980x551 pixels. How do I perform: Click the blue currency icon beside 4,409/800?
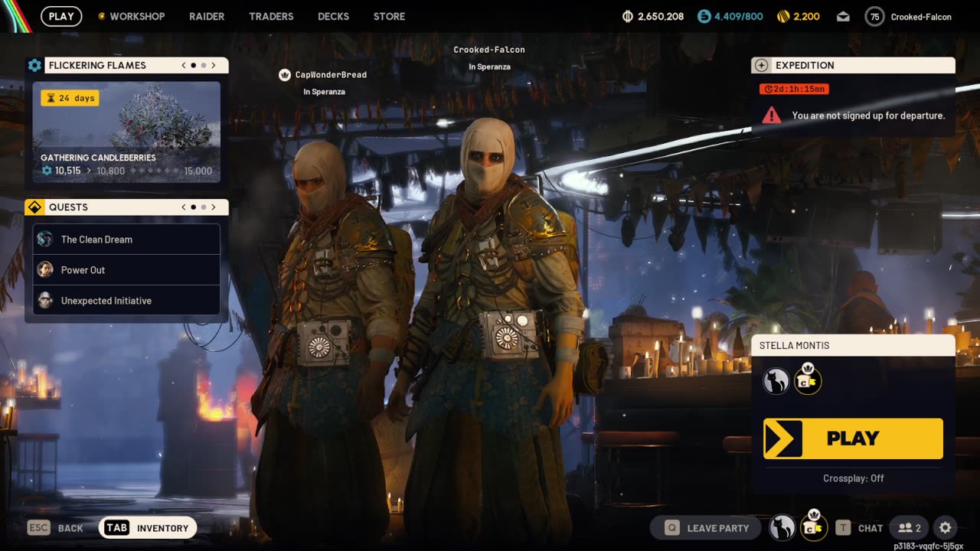point(704,16)
